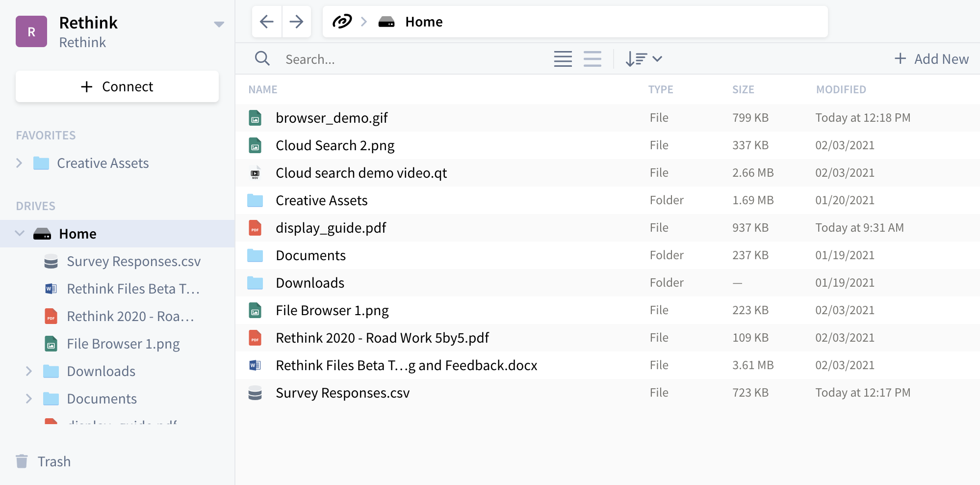Click the sidebar Survey Responses database icon
This screenshot has height=485, width=980.
(x=51, y=261)
